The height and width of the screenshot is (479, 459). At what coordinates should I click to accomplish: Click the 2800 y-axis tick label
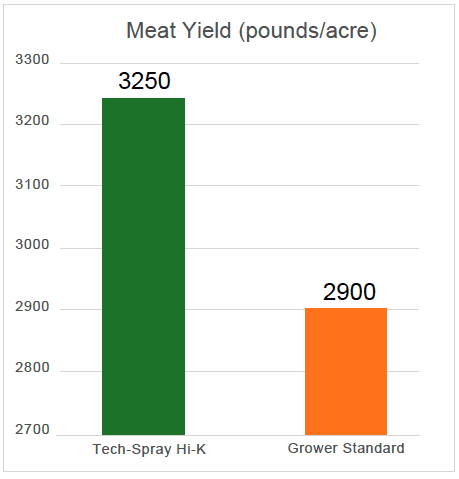(32, 368)
